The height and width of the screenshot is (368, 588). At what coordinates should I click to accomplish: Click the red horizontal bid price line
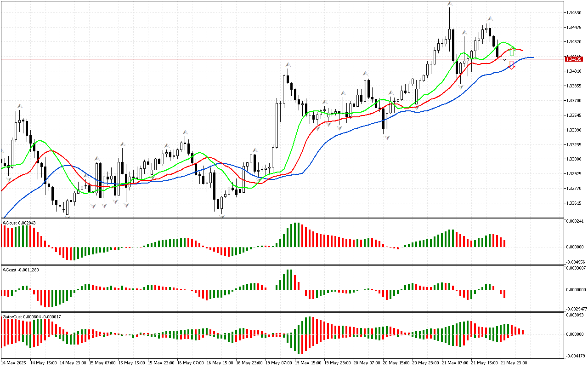click(276, 59)
